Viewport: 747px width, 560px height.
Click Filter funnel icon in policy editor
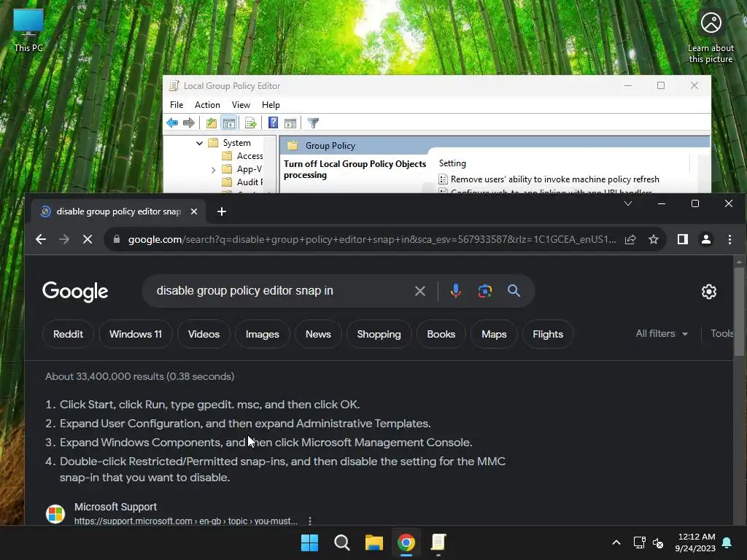point(313,122)
